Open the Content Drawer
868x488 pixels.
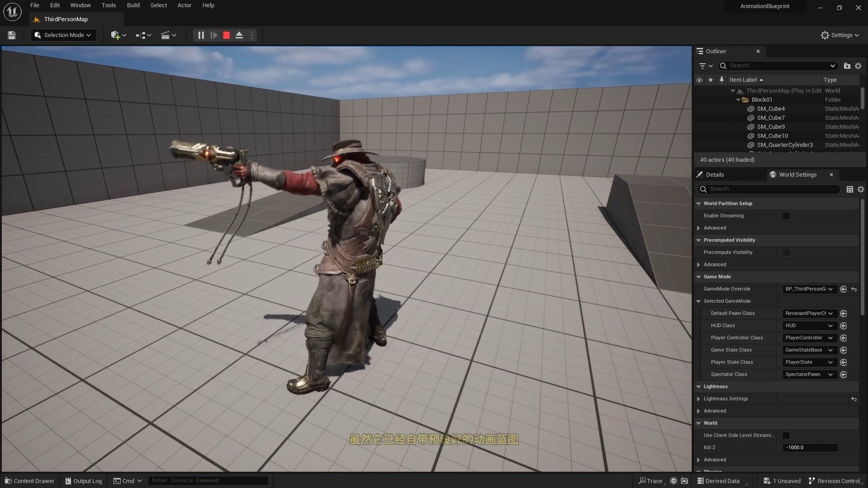(x=30, y=481)
